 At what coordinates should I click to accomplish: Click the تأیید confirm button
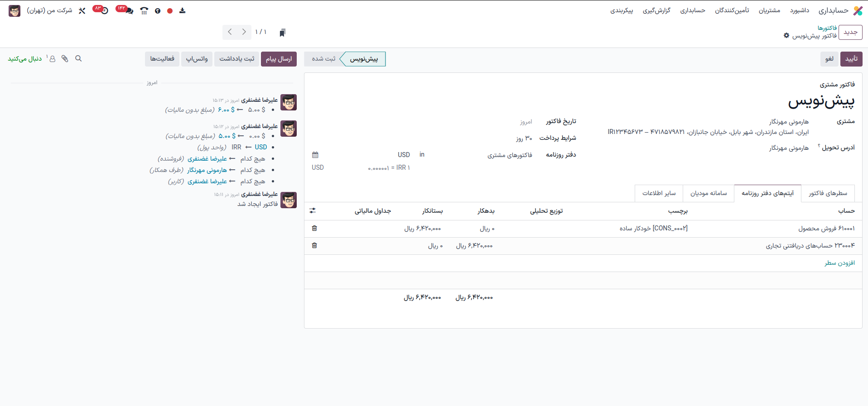coord(851,59)
